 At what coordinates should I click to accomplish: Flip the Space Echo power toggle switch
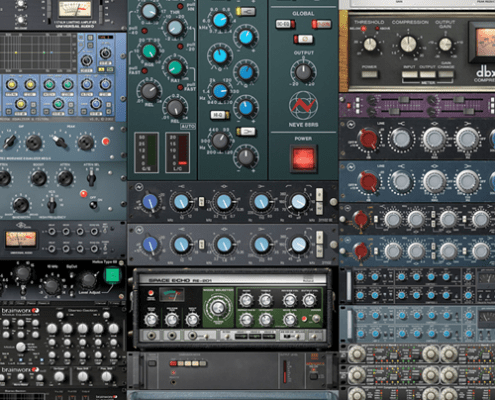click(316, 319)
